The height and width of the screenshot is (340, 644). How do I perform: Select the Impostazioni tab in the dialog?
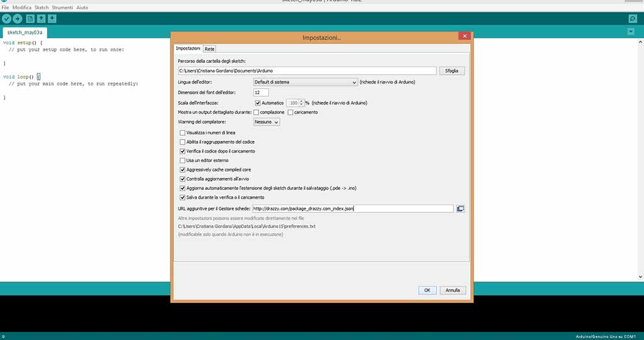pos(188,48)
